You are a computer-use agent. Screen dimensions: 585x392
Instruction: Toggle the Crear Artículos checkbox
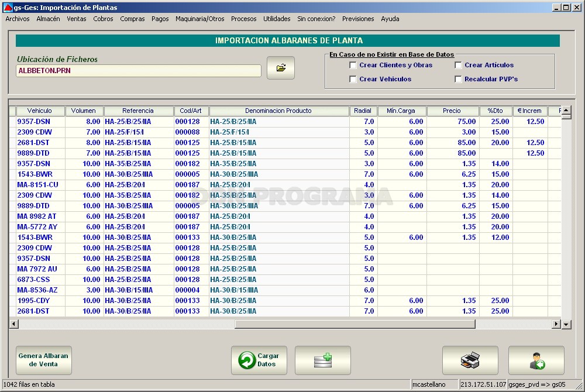(x=458, y=66)
